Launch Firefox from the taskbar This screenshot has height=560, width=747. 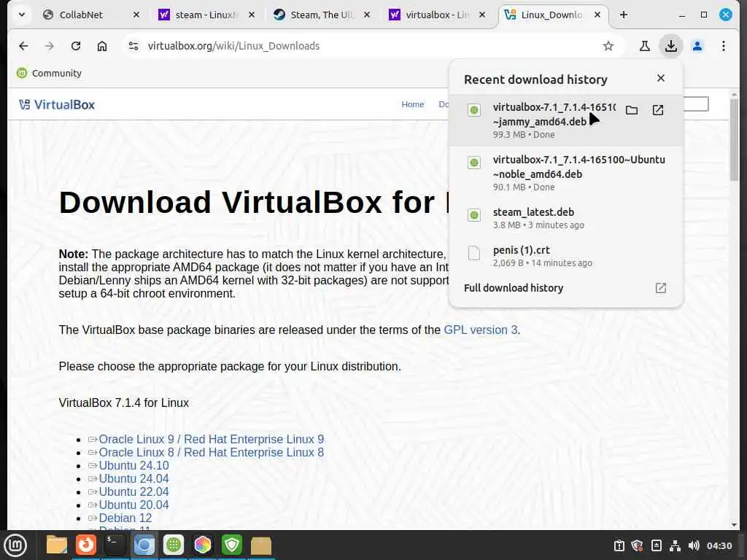pyautogui.click(x=86, y=545)
